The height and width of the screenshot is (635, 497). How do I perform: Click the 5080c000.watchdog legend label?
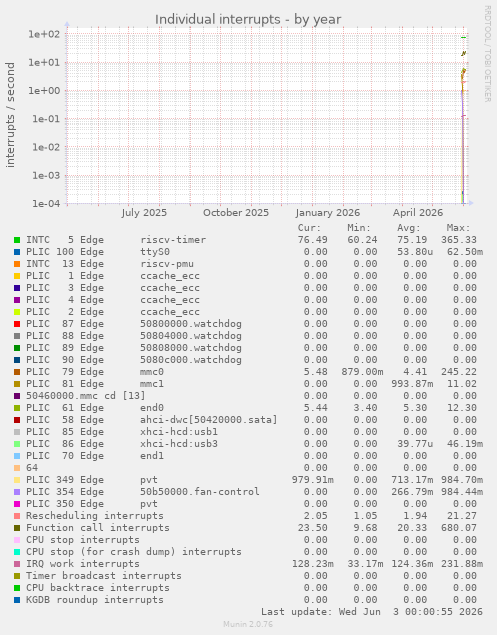coord(191,360)
